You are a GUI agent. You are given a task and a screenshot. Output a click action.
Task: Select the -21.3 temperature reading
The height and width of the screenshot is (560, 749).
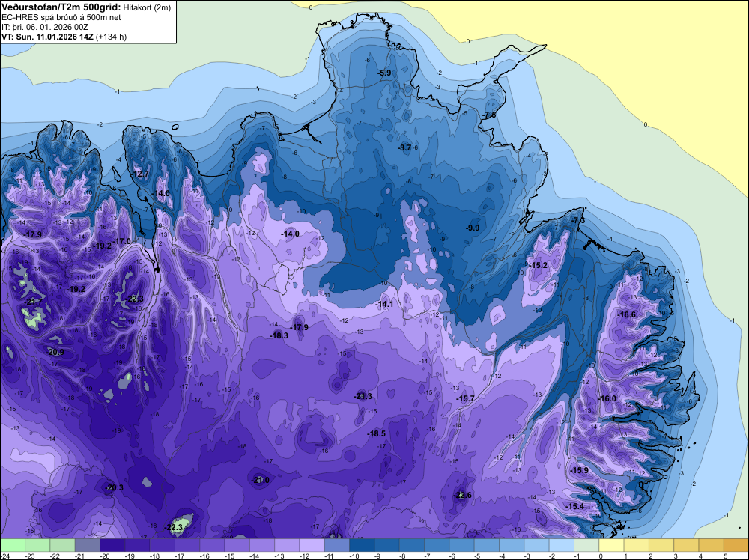point(363,396)
